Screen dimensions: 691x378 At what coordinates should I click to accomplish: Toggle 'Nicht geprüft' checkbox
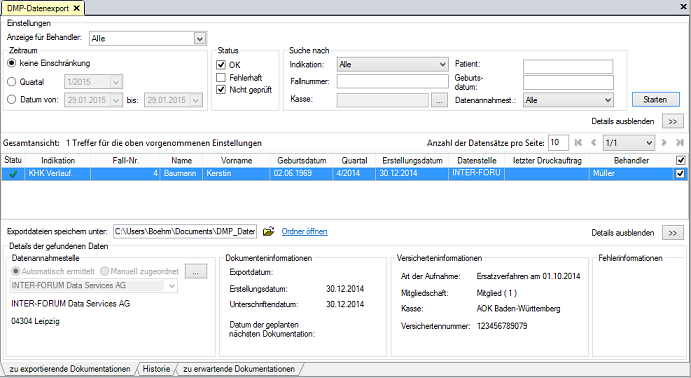(221, 89)
